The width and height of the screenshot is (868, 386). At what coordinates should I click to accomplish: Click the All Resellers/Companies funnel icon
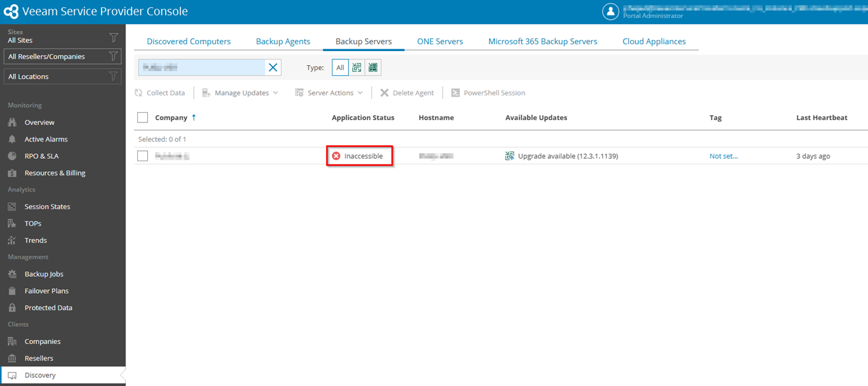(x=113, y=57)
